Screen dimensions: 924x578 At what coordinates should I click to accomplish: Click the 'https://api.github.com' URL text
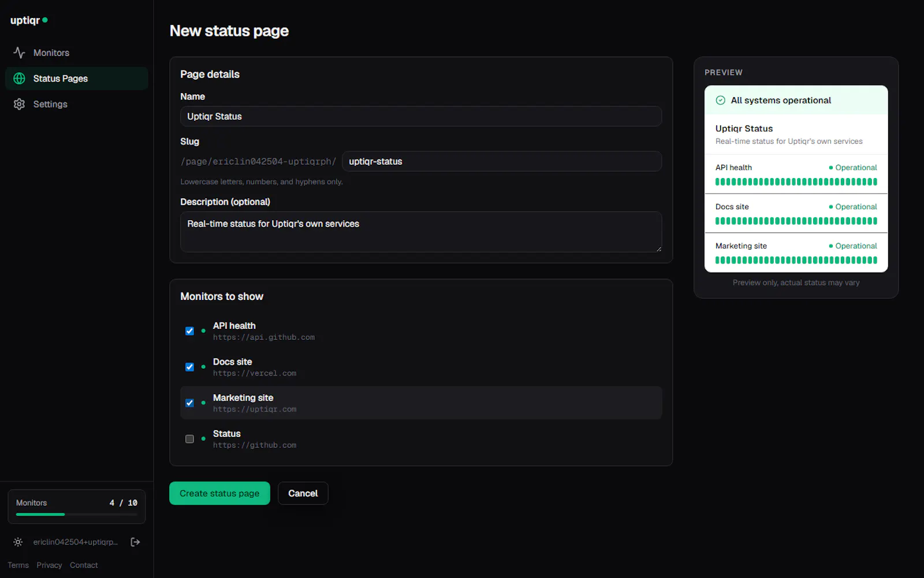click(x=264, y=338)
